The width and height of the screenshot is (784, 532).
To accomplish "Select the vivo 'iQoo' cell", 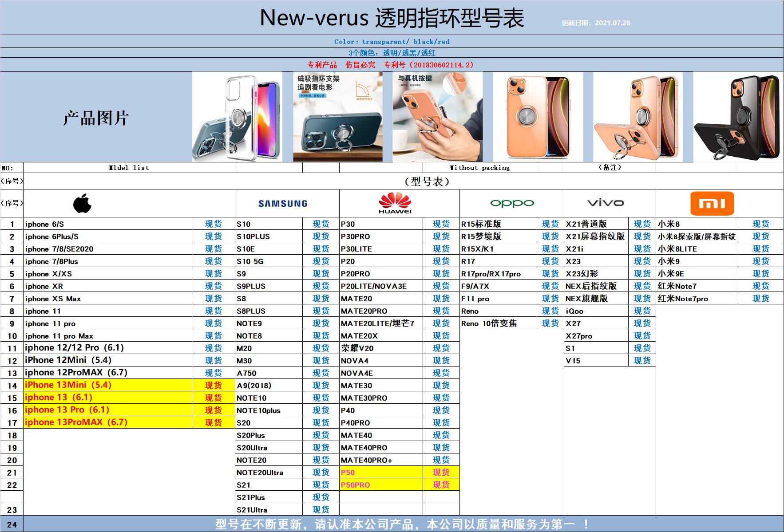I will (596, 311).
